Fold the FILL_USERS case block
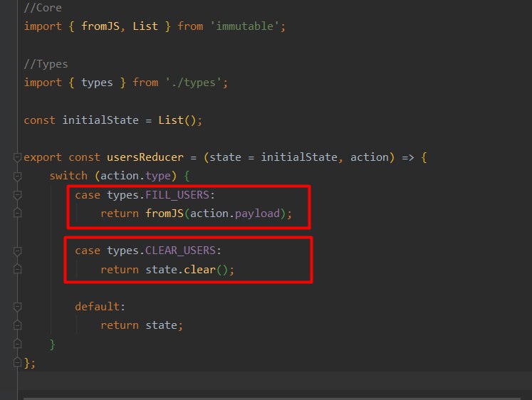Viewport: 532px width, 400px height. [17, 195]
